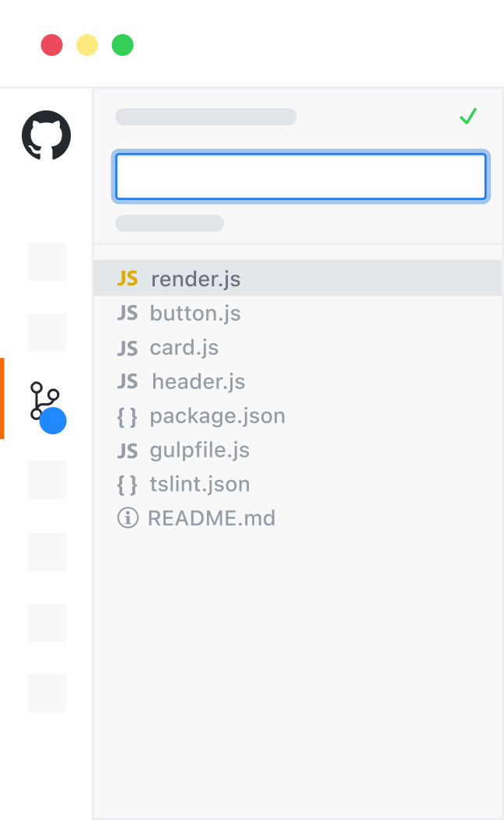Click the braces icon beside tslint.json

coord(127,485)
